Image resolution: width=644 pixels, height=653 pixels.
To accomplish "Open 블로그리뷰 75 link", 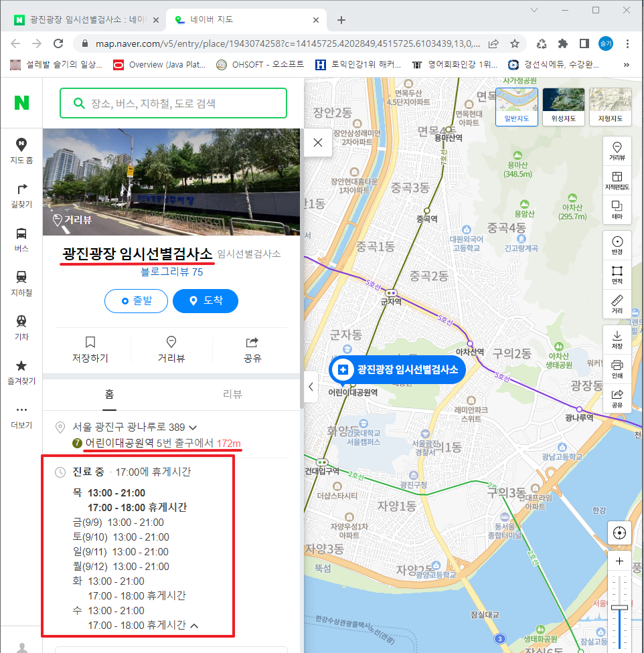I will [x=171, y=272].
